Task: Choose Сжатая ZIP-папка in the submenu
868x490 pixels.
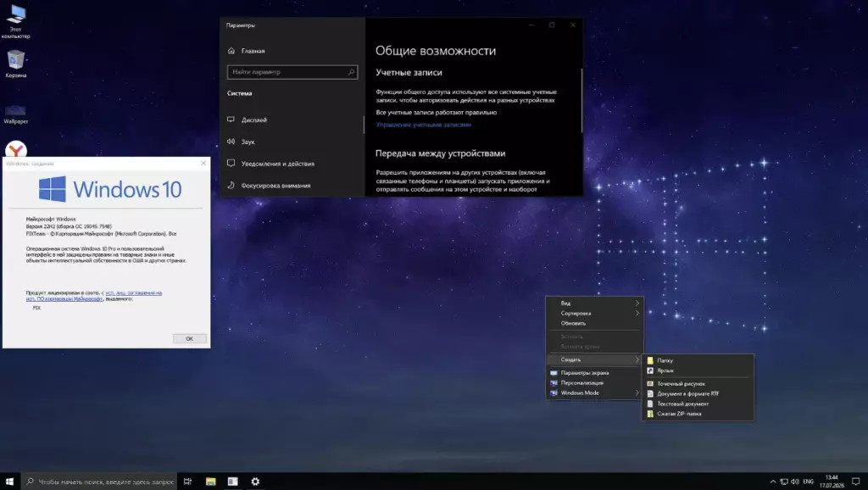Action: [698, 414]
